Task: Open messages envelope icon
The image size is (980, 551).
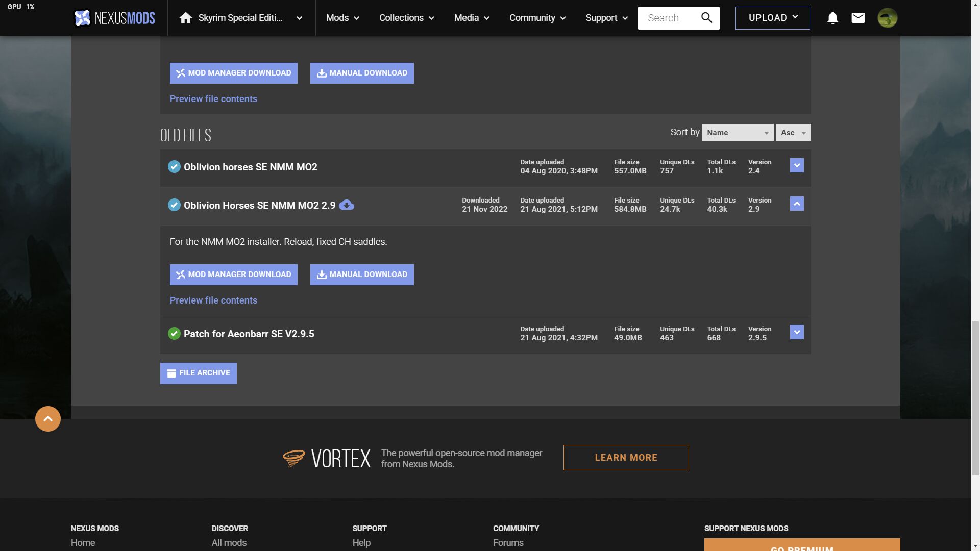Action: (858, 18)
